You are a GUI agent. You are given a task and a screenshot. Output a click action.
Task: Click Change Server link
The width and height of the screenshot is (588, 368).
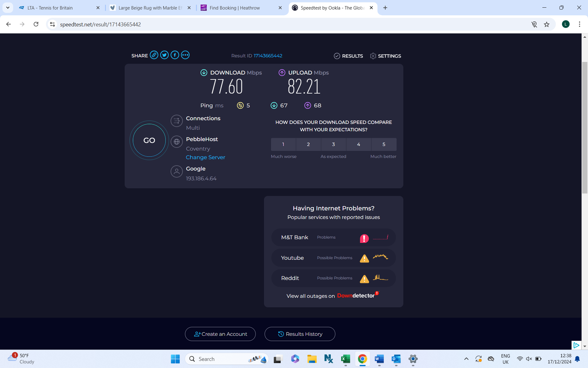(205, 157)
